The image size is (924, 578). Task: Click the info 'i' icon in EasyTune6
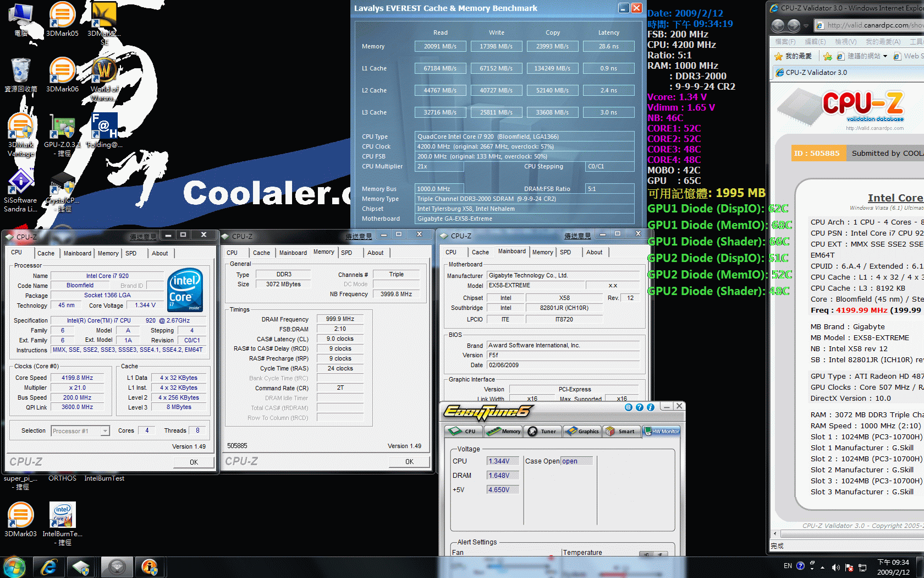(x=650, y=407)
